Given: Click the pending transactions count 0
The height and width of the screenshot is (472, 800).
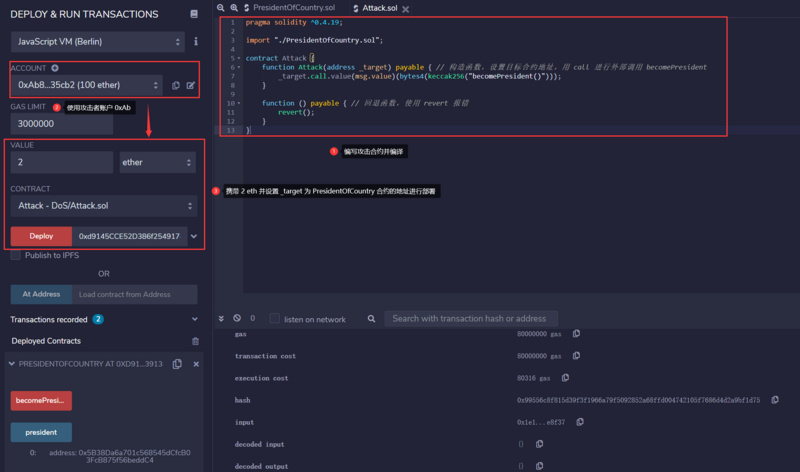Looking at the screenshot, I should tap(253, 318).
